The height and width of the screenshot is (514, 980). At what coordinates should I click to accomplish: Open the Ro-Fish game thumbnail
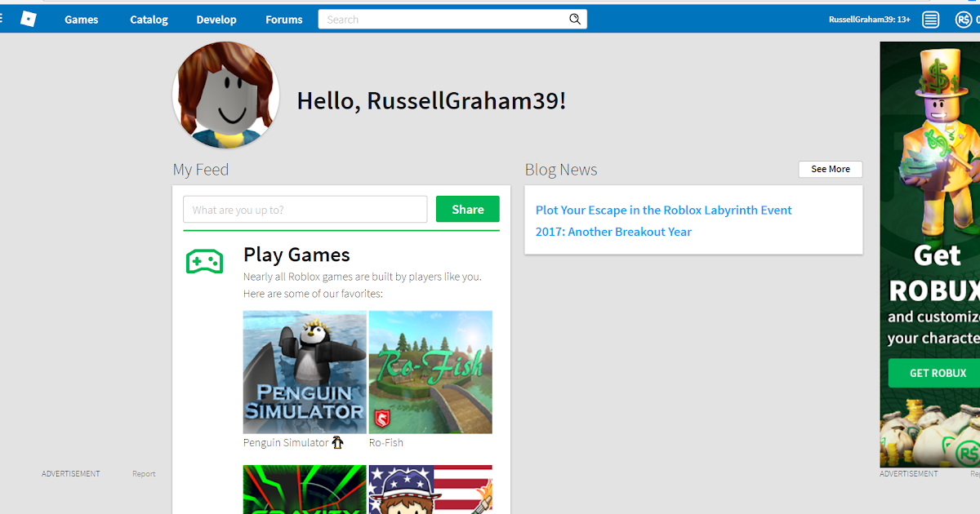pyautogui.click(x=430, y=372)
